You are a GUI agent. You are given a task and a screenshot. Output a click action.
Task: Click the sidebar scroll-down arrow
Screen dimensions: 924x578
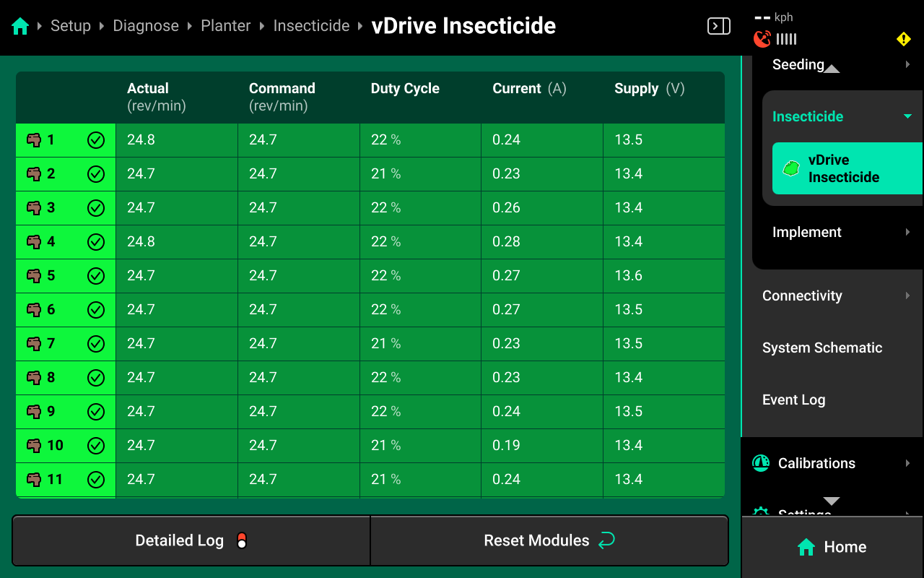pos(832,501)
